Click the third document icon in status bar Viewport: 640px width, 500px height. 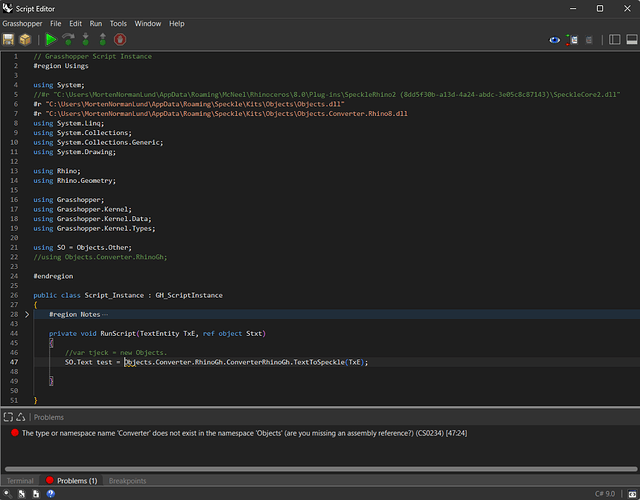click(36, 494)
